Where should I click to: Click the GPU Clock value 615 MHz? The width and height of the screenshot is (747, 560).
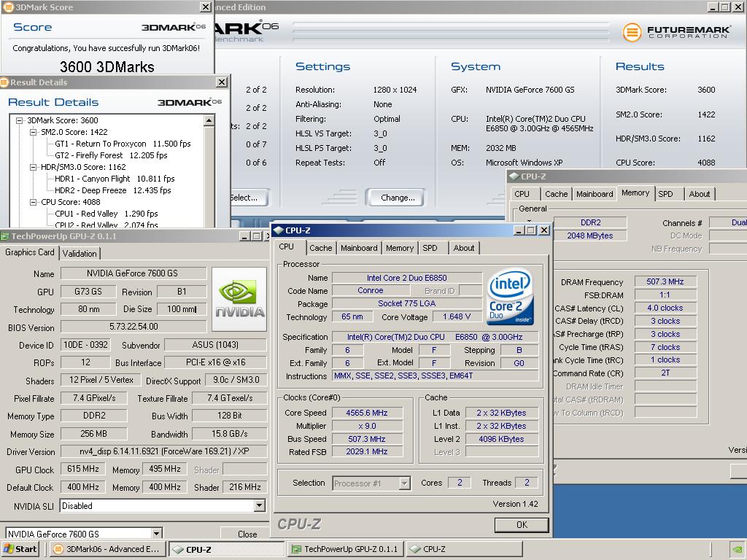[83, 469]
